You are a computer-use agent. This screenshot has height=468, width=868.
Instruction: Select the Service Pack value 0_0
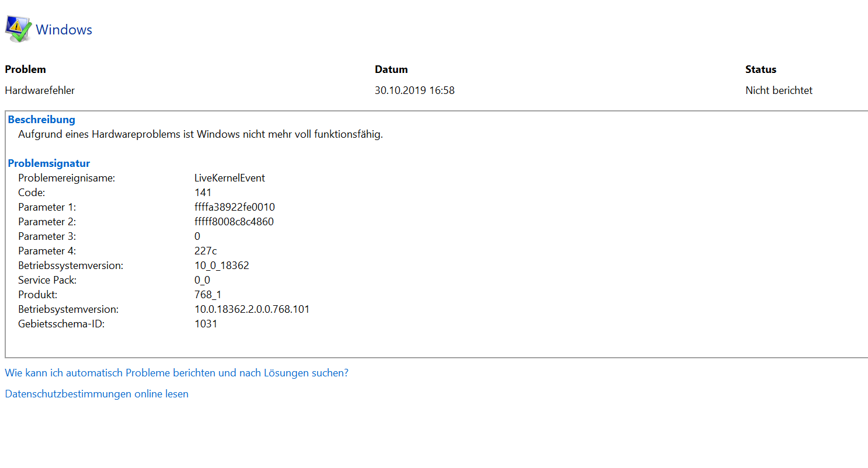[202, 280]
